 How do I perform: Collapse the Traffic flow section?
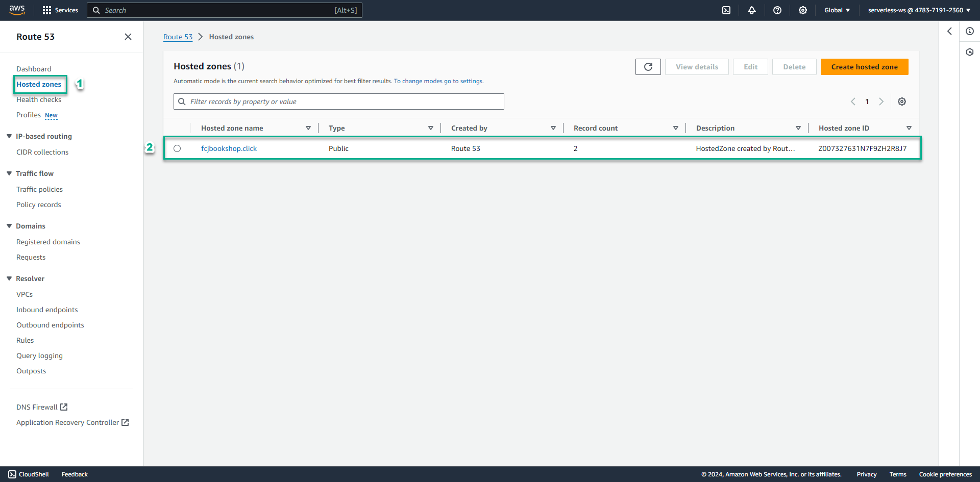pyautogui.click(x=9, y=173)
